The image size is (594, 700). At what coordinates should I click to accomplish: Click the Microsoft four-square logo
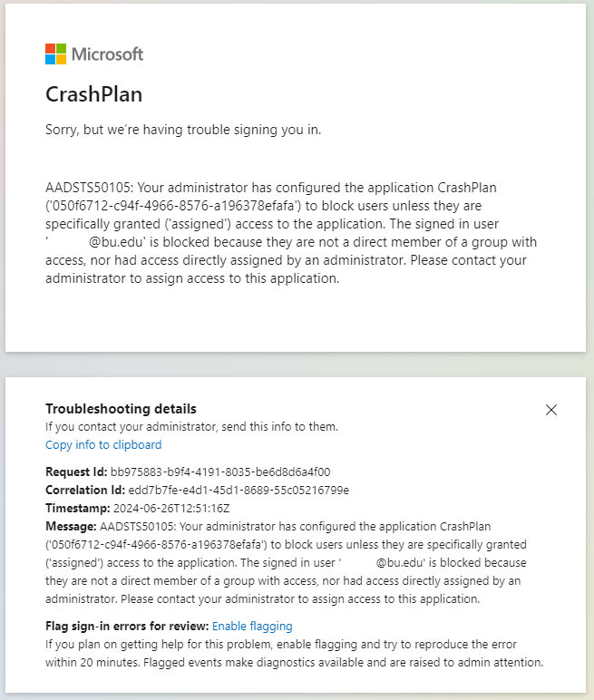[56, 54]
